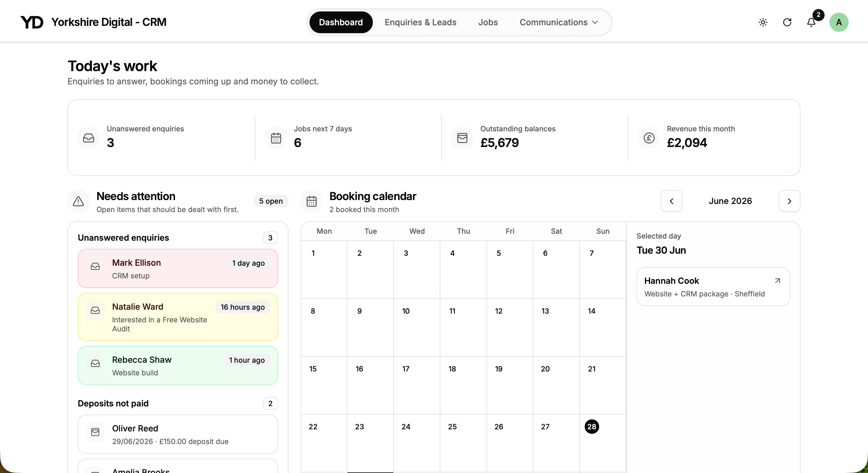
Task: Open Natalie Ward's Free Website Audit enquiry
Action: pos(178,317)
